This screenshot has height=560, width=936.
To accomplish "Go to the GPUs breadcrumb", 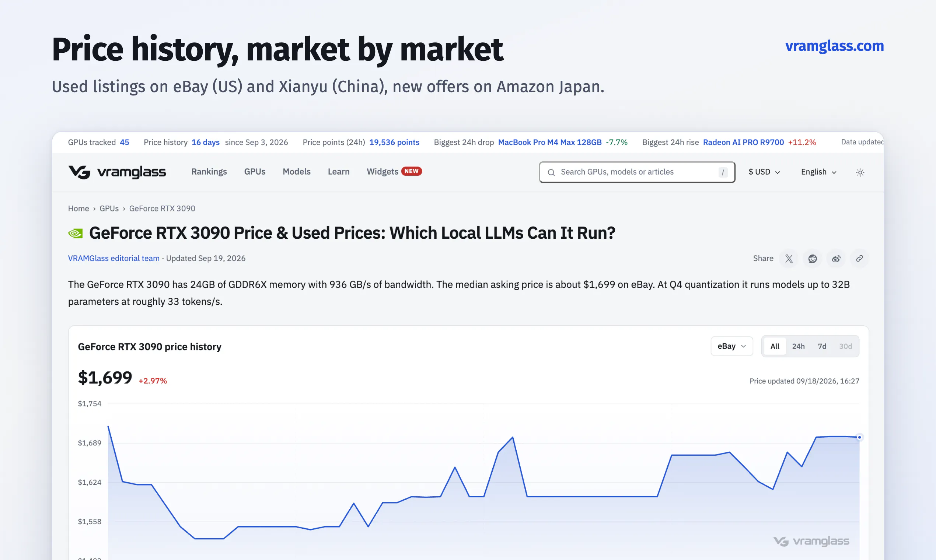I will (x=109, y=209).
